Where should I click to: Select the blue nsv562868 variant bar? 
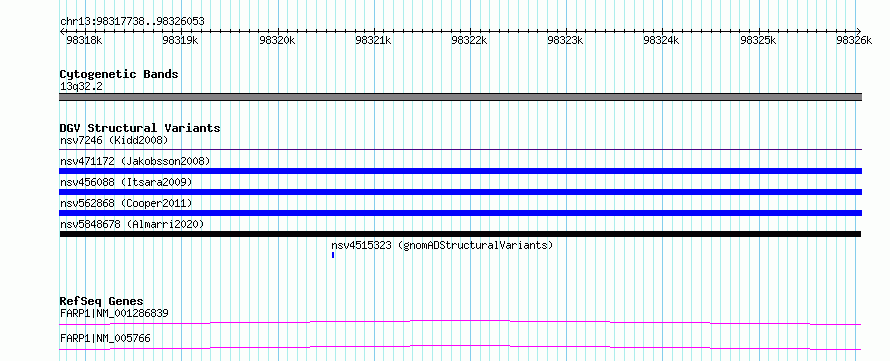tap(460, 213)
